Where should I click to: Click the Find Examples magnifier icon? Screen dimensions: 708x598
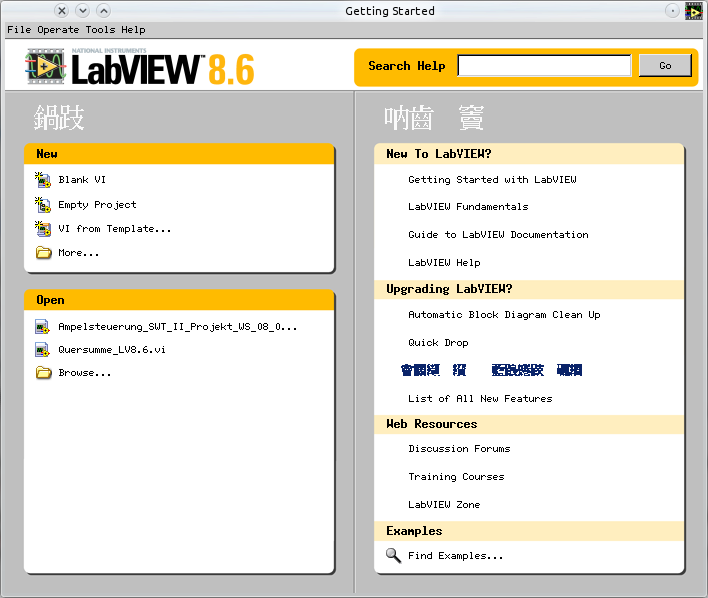[393, 556]
